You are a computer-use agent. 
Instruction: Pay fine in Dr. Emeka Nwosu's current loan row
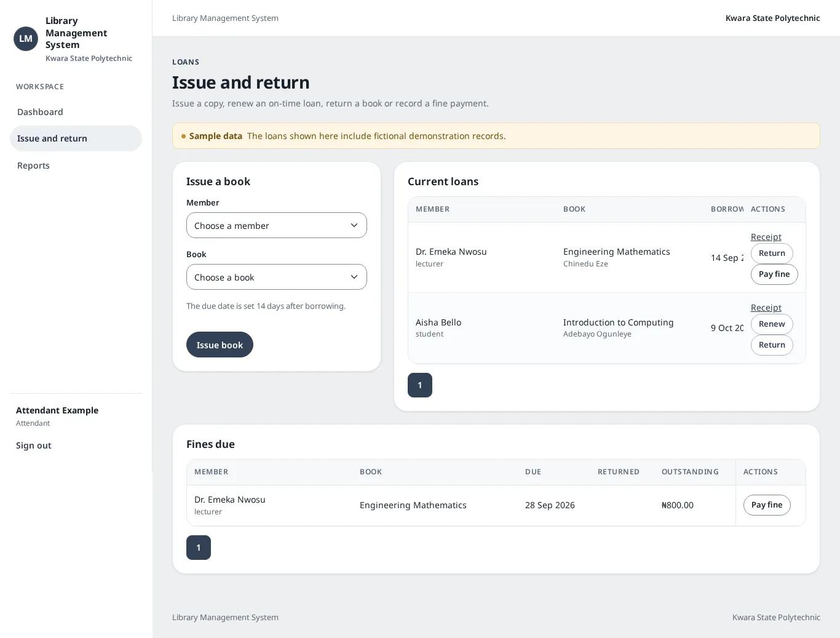click(x=774, y=274)
